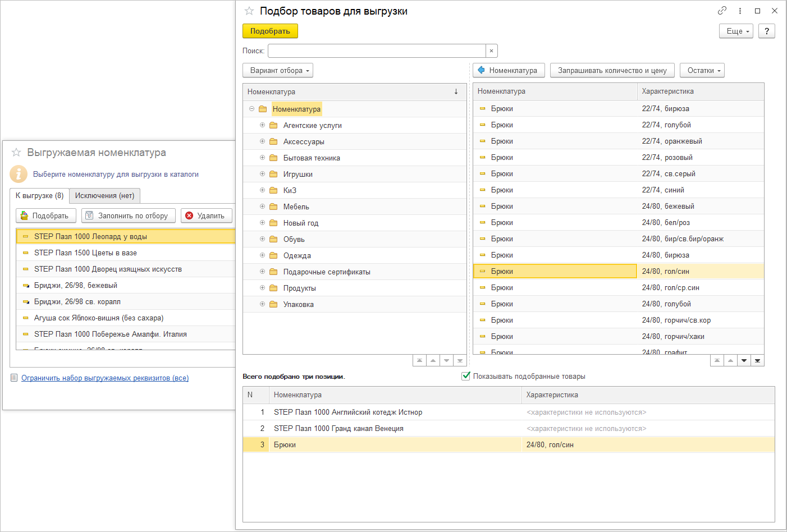Select the К выгрузке (8) tab
The width and height of the screenshot is (787, 532).
click(39, 196)
